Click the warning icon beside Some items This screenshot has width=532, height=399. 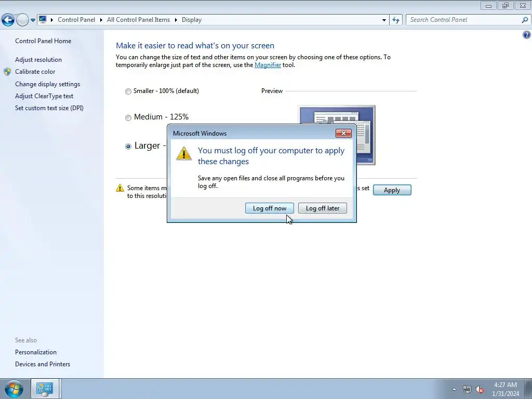pyautogui.click(x=120, y=188)
